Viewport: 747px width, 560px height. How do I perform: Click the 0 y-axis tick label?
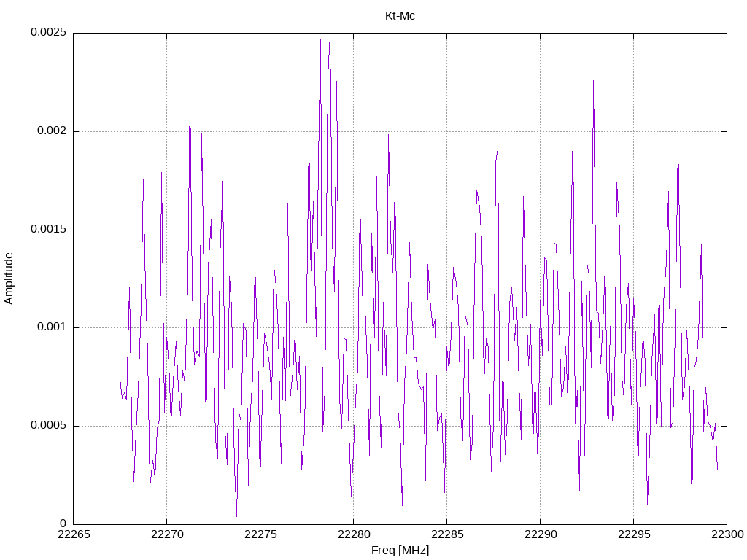pyautogui.click(x=63, y=524)
